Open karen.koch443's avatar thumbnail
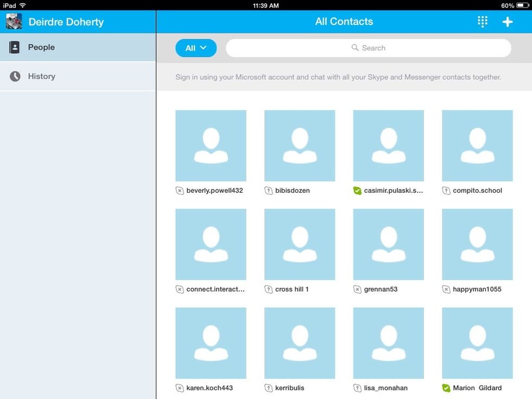This screenshot has height=399, width=532. [211, 343]
